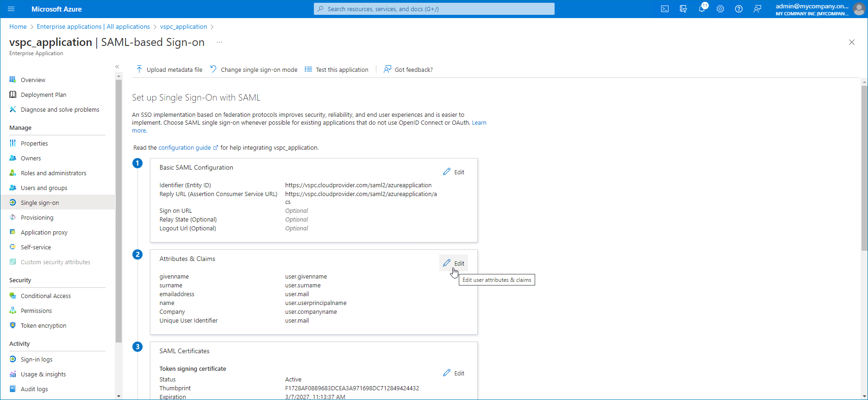Click the admin@mycompany account name

tap(812, 6)
